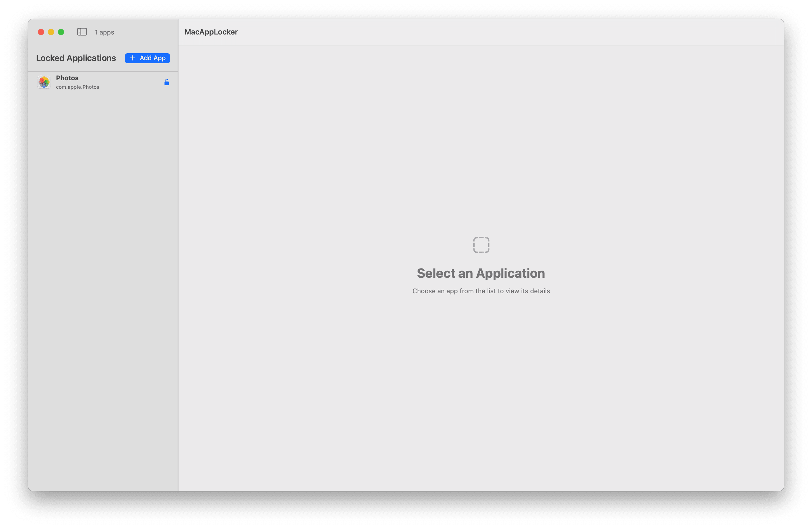Click the green zoom traffic light
This screenshot has height=528, width=812.
(x=61, y=32)
